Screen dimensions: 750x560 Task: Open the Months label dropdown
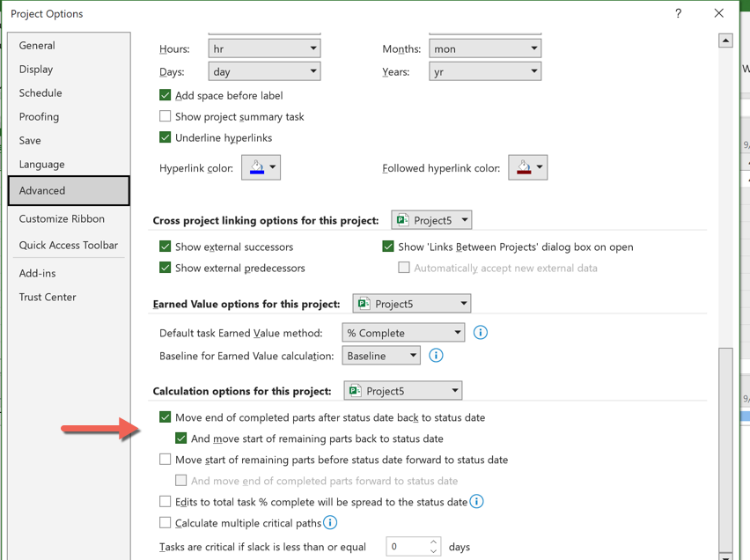485,48
